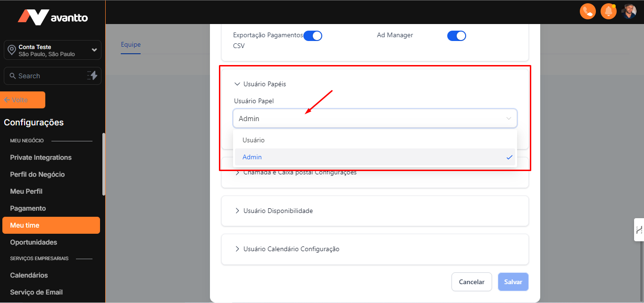The height and width of the screenshot is (303, 644).
Task: Disable the Ad Manager toggle
Action: click(456, 36)
